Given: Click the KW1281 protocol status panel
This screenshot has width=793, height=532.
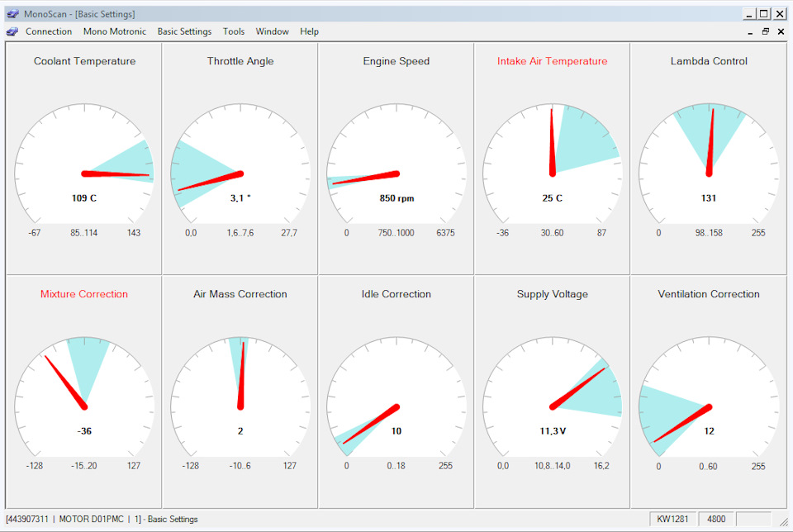Looking at the screenshot, I should coord(672,519).
